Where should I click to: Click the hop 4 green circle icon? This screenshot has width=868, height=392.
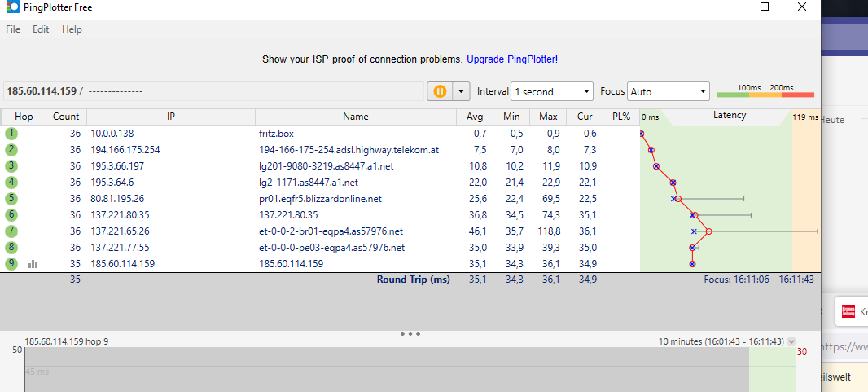(x=11, y=183)
